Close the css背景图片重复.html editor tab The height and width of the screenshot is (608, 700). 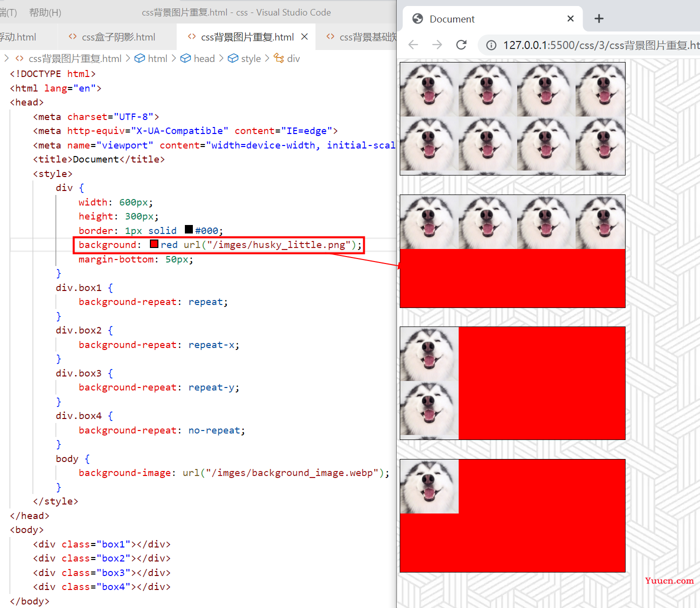(304, 36)
